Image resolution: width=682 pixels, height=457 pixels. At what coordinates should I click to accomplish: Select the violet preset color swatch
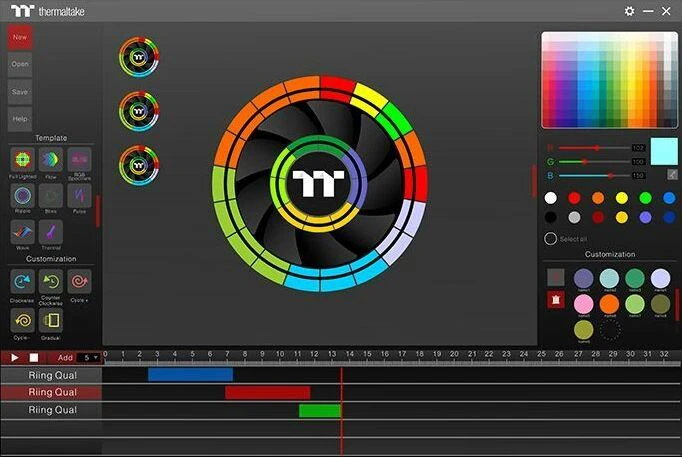click(645, 217)
